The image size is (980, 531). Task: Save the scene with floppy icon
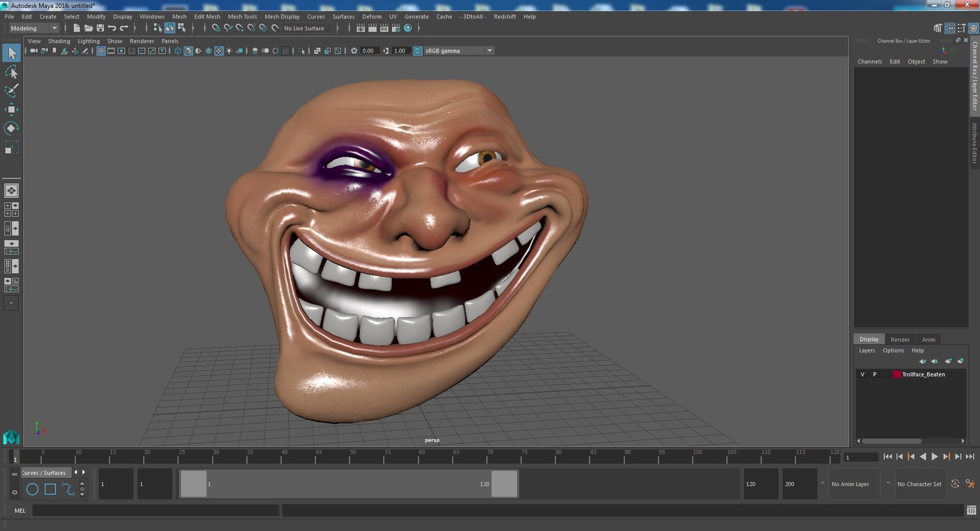click(100, 28)
